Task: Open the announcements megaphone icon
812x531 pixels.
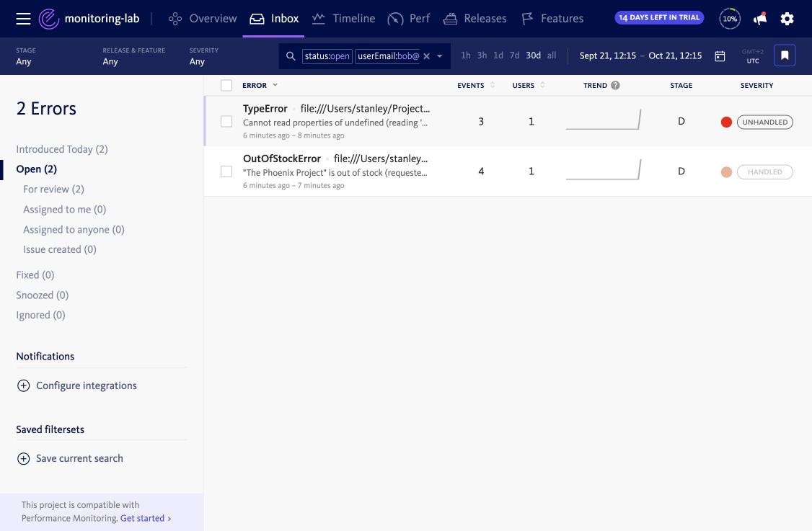Action: click(x=759, y=19)
